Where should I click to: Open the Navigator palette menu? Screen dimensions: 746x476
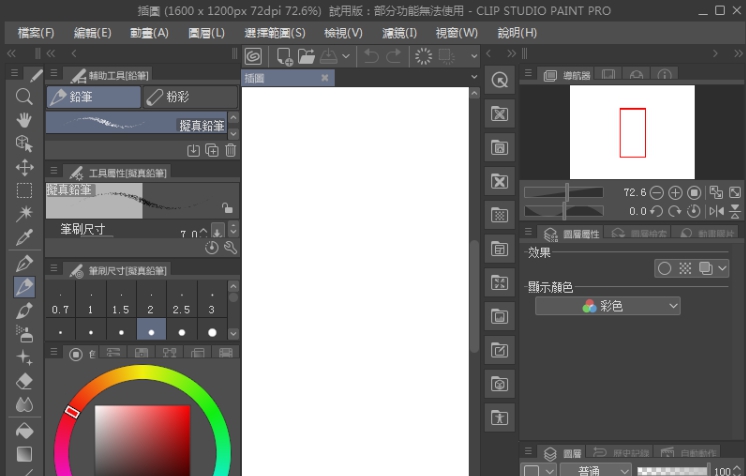pos(528,73)
